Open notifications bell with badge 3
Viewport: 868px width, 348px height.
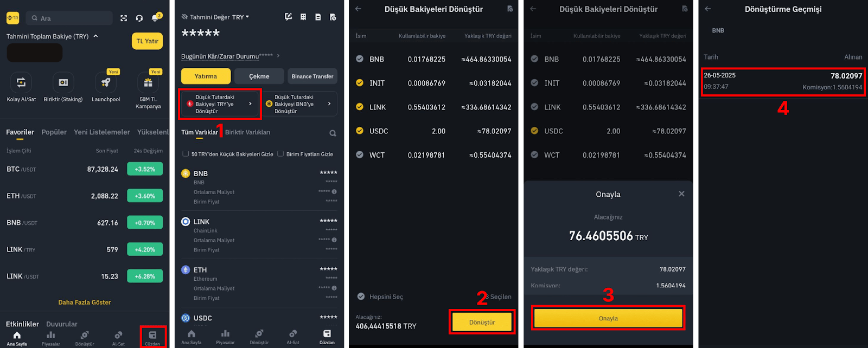click(155, 18)
